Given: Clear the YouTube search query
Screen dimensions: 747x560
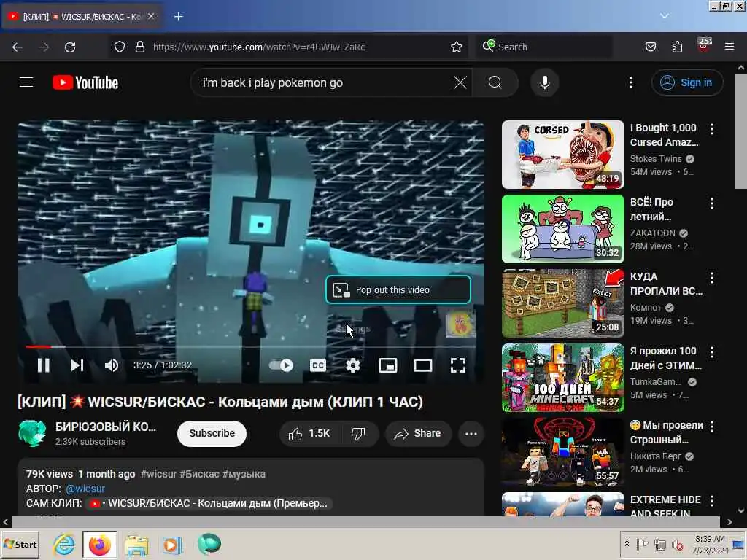Looking at the screenshot, I should click(x=460, y=82).
